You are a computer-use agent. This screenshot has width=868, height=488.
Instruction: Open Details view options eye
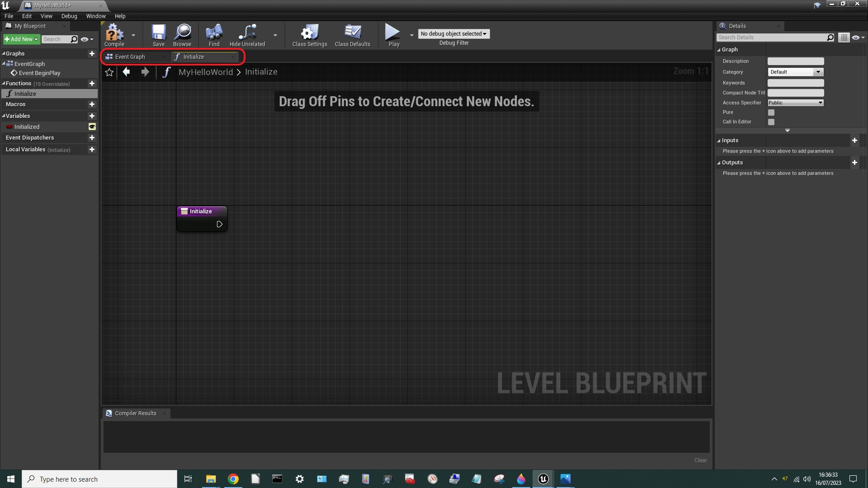point(858,38)
